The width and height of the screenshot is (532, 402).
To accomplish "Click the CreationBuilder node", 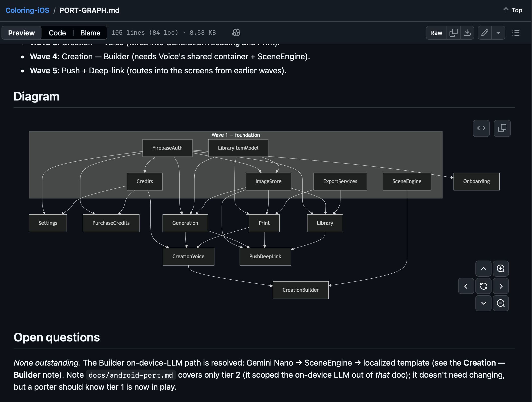I will (301, 290).
